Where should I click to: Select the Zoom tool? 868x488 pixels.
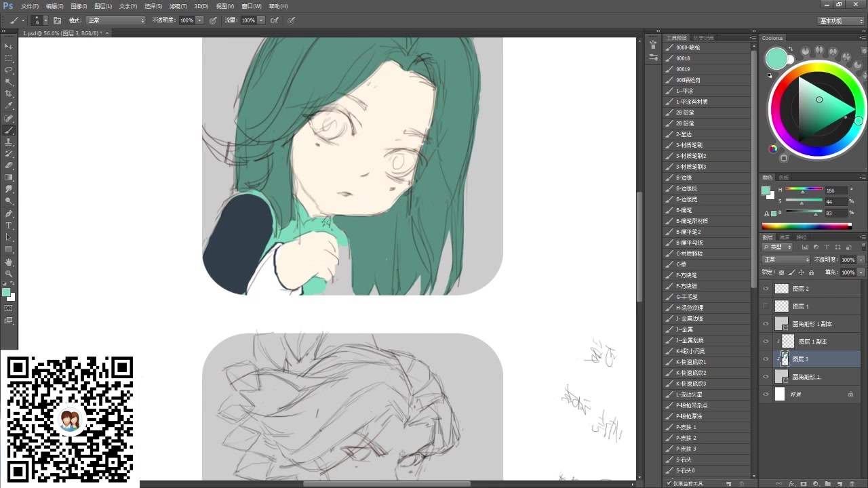coord(9,273)
